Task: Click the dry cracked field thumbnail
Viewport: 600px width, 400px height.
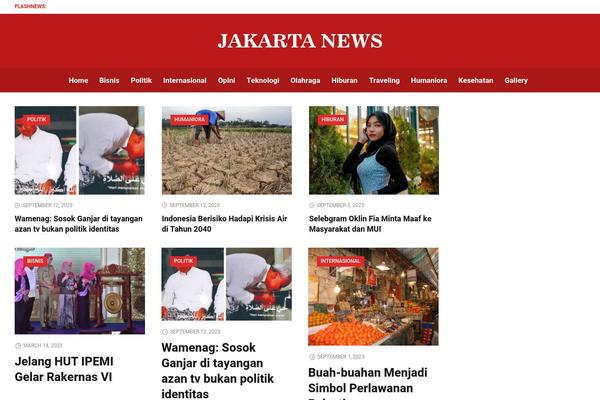Action: (227, 150)
